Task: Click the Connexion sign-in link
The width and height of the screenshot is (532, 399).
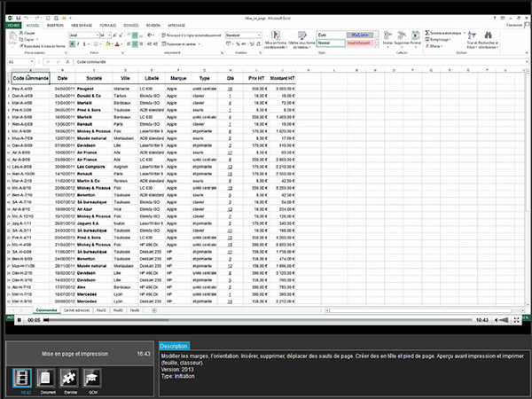Action: 514,25
